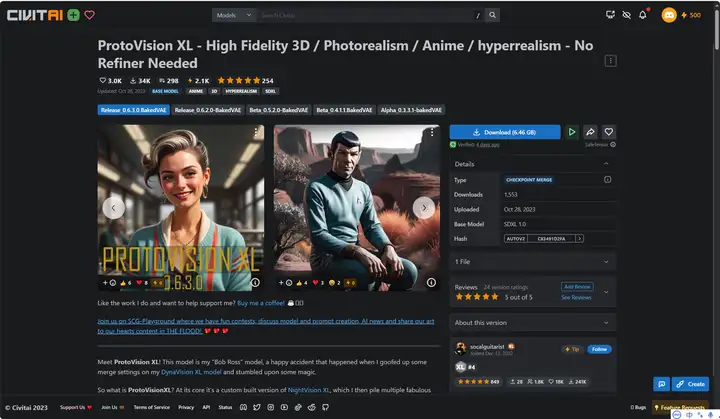This screenshot has width=720, height=419.
Task: Open the Buy me a coffee link
Action: point(261,303)
